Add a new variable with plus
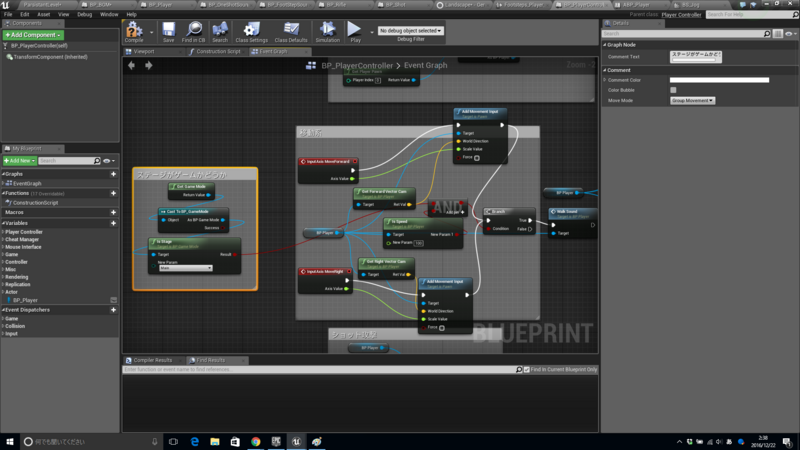This screenshot has width=800, height=450. (x=113, y=223)
